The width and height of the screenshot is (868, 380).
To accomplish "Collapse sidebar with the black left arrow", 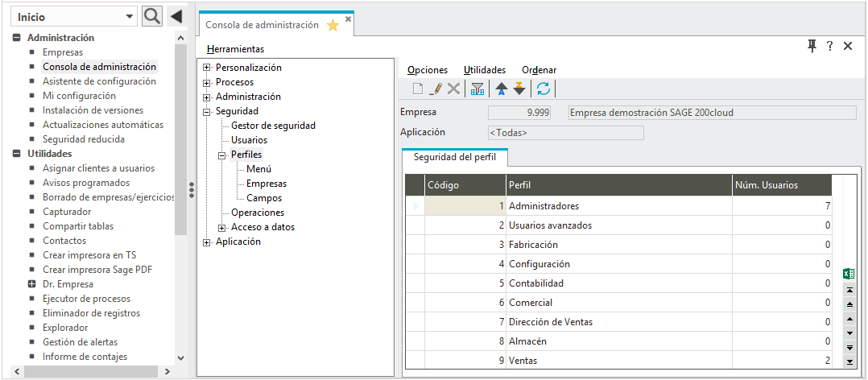I will tap(176, 17).
